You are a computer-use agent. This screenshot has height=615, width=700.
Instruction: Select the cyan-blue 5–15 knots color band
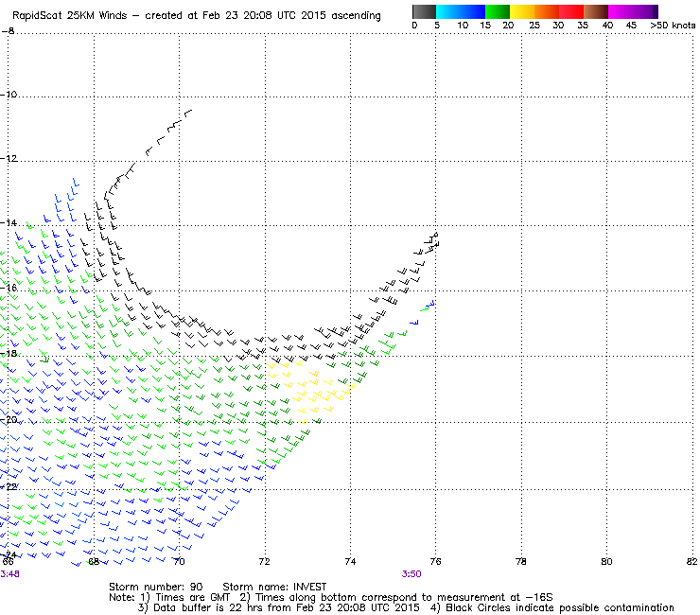[461, 11]
